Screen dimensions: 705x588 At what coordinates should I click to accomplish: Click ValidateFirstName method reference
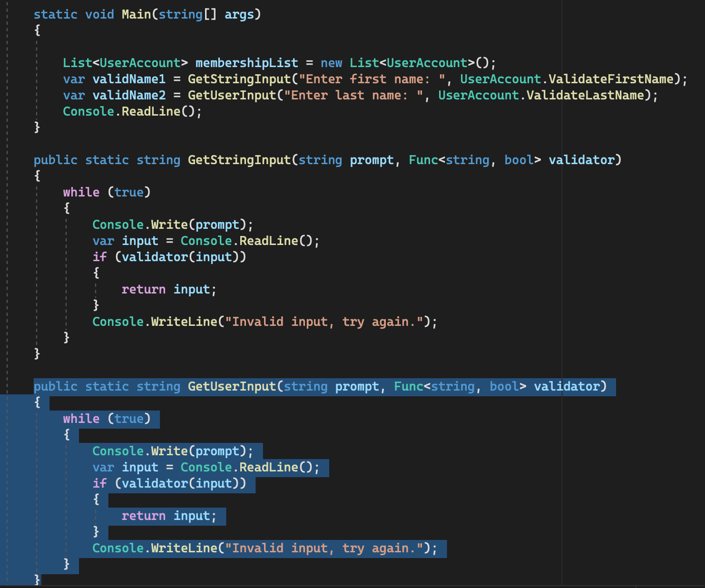(x=611, y=79)
